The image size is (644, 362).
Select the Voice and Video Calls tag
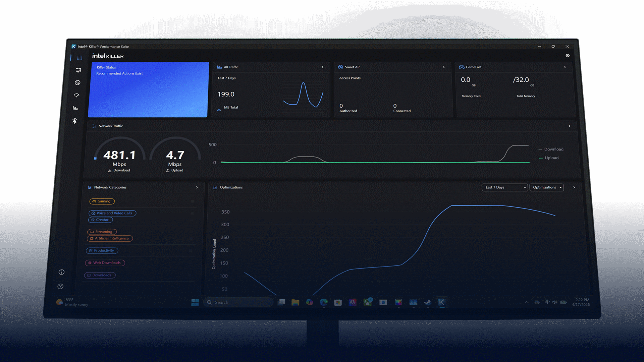[112, 213]
